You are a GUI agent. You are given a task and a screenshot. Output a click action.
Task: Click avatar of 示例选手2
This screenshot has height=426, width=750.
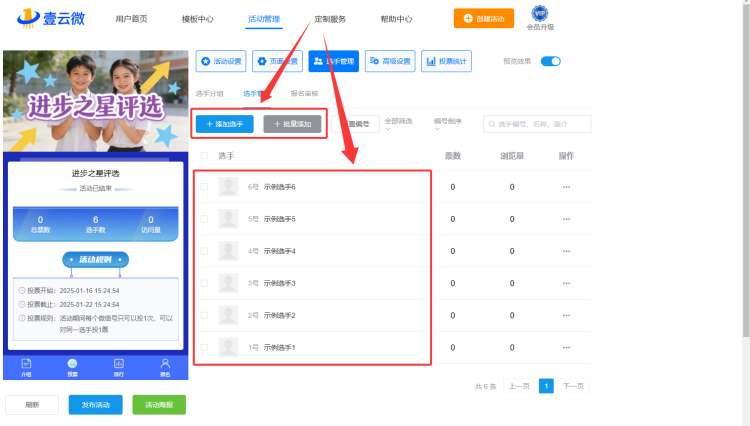(228, 315)
